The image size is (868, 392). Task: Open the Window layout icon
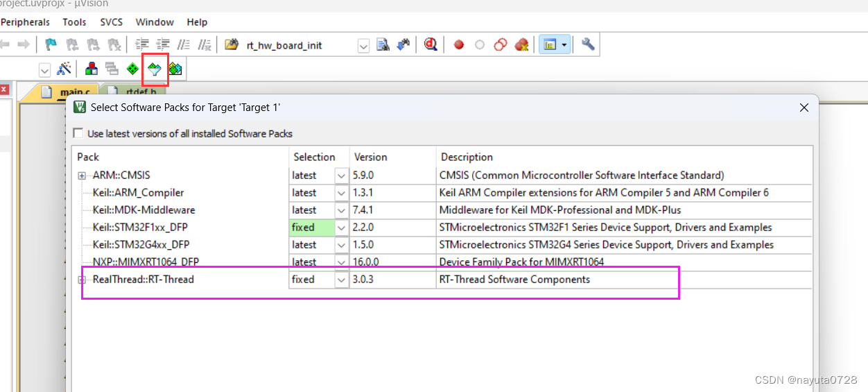(x=550, y=44)
